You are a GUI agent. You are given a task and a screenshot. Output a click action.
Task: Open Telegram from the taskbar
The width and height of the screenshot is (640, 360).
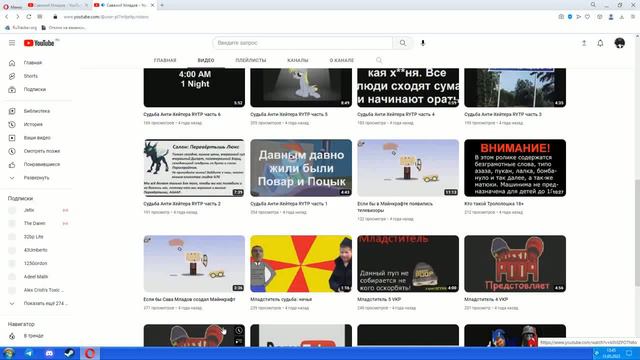pyautogui.click(x=29, y=353)
